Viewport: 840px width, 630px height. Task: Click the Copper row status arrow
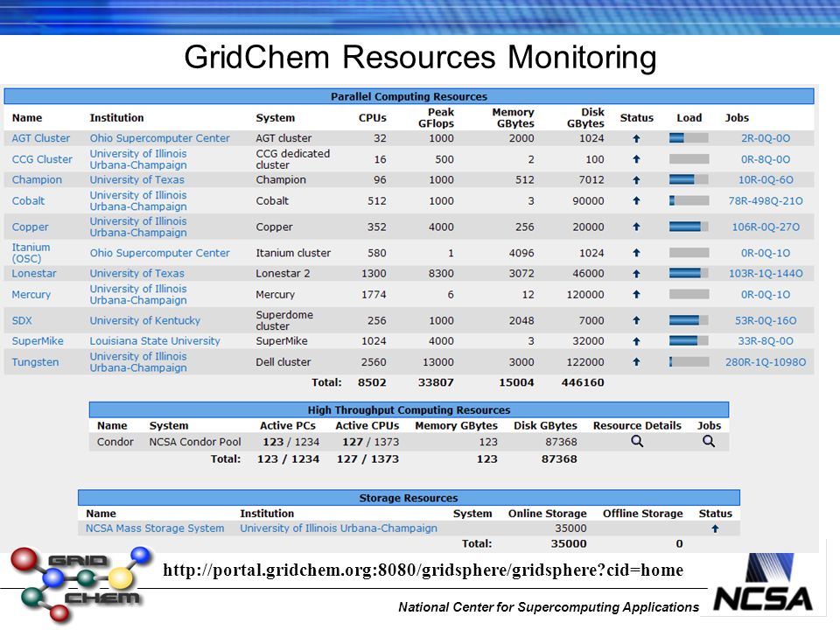click(636, 227)
